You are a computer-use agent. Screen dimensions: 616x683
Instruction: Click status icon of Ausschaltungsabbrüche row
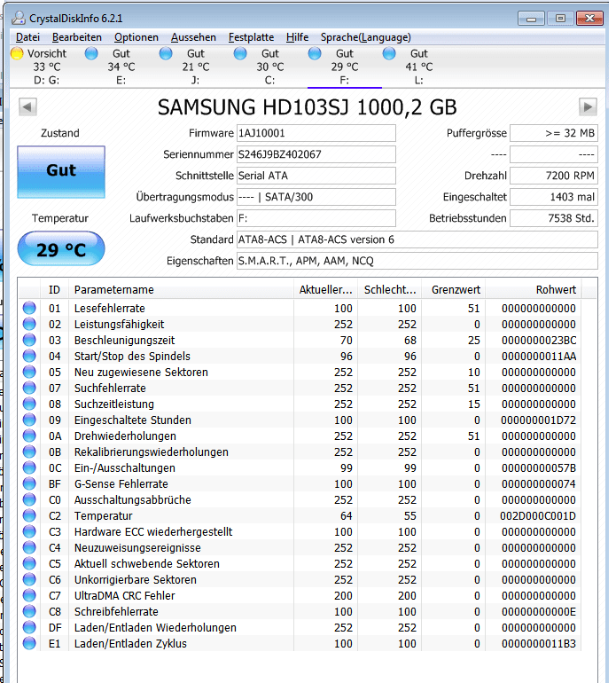pos(29,499)
